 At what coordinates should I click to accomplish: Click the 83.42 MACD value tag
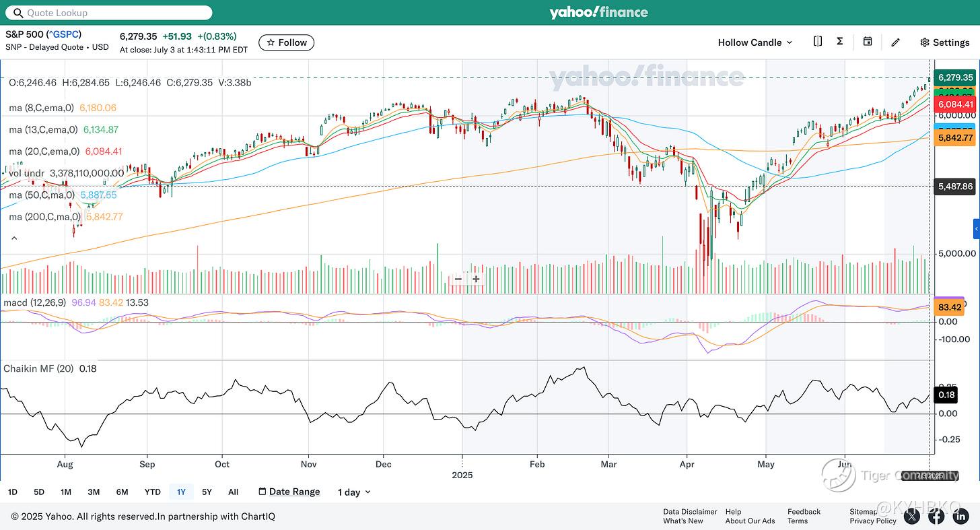click(x=950, y=307)
